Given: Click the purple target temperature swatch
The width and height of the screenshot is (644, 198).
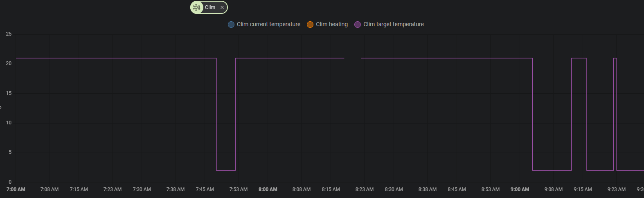Looking at the screenshot, I should tap(358, 25).
